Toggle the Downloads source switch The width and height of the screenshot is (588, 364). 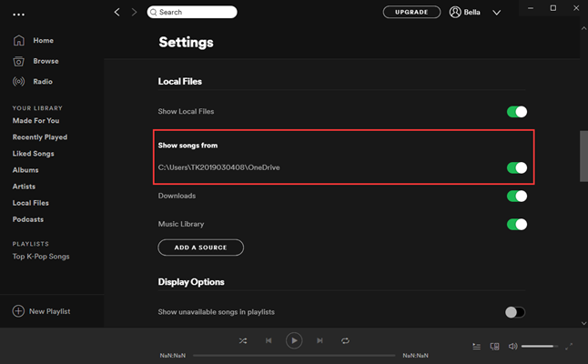[517, 196]
